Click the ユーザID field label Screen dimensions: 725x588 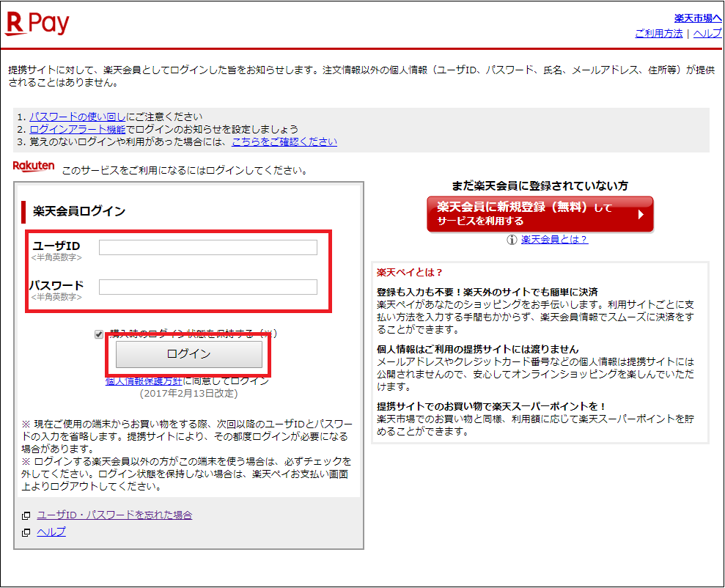coord(56,246)
